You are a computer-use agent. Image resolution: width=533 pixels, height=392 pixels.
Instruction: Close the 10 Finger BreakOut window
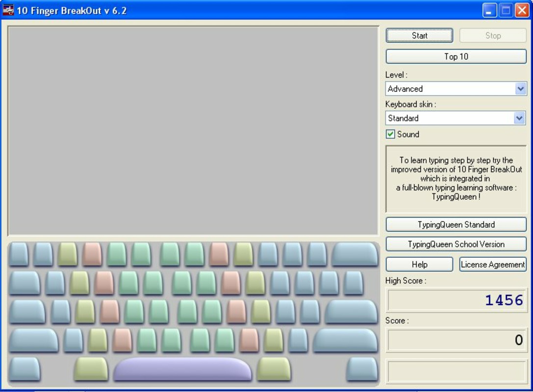click(522, 10)
